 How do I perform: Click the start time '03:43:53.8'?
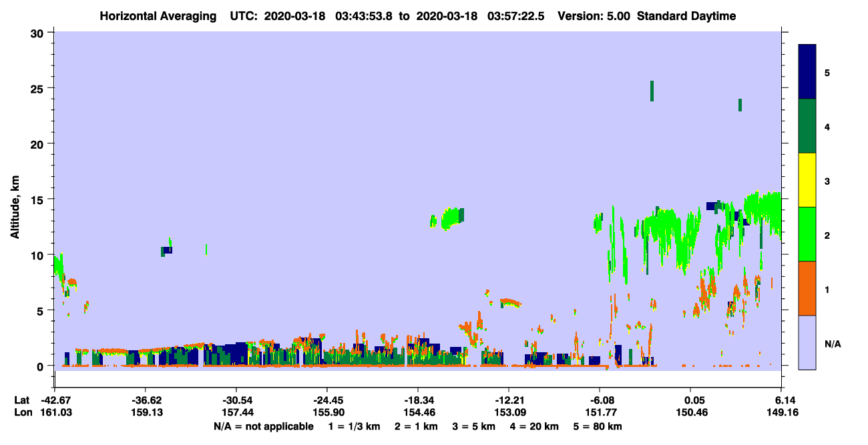364,16
